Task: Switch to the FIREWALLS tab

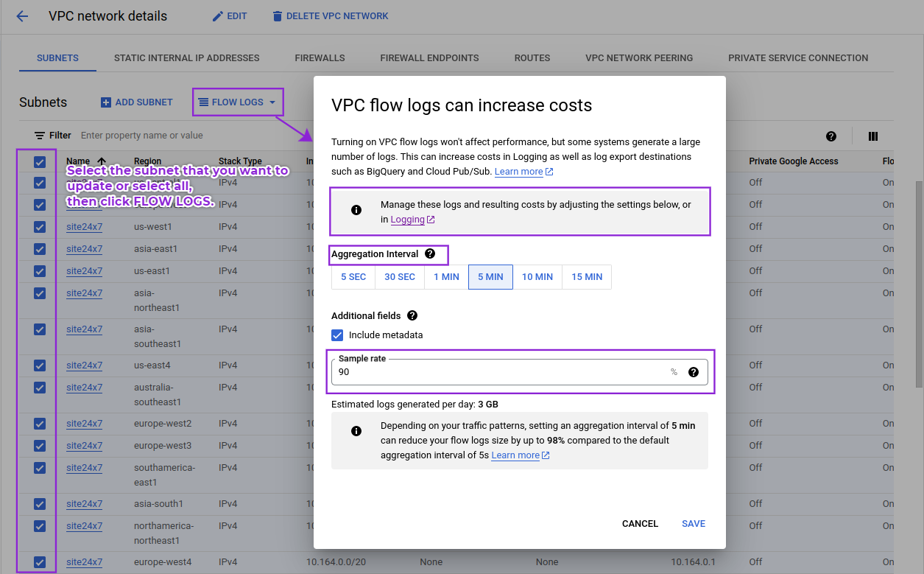Action: (x=319, y=57)
